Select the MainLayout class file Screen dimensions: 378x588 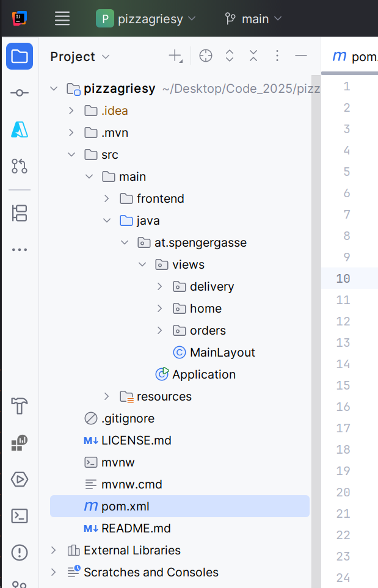222,352
